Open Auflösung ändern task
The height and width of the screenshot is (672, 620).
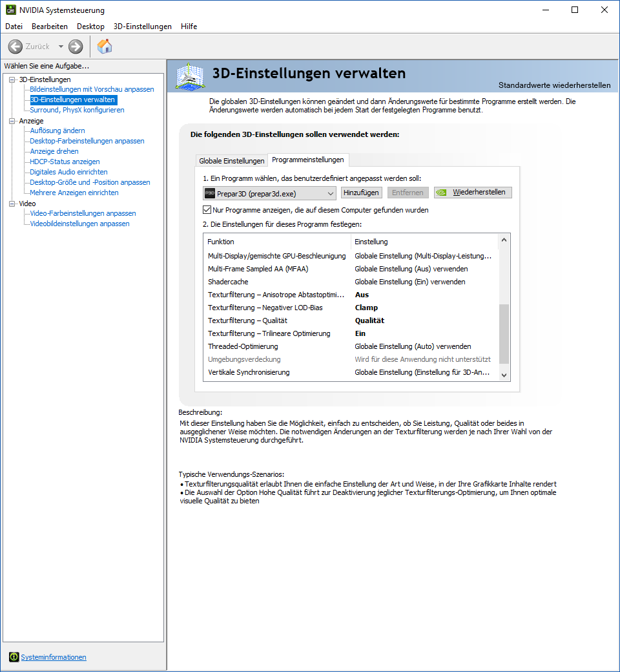pos(57,131)
